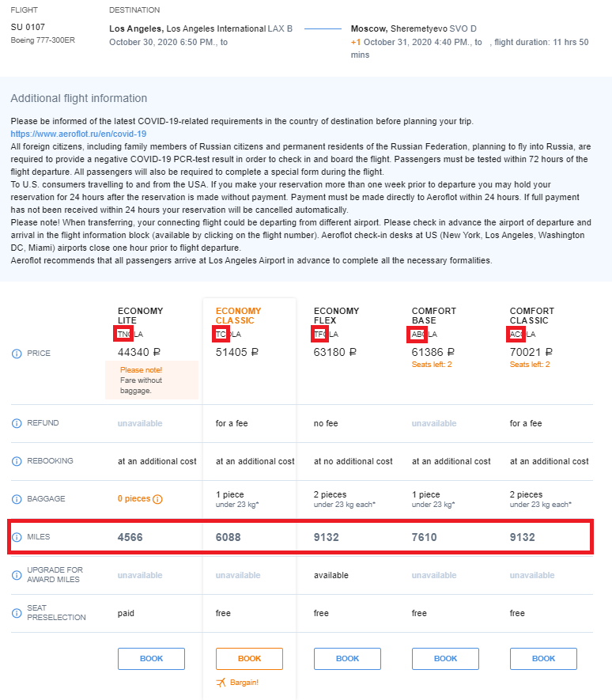Click the Bargain airplane icon

(x=221, y=682)
